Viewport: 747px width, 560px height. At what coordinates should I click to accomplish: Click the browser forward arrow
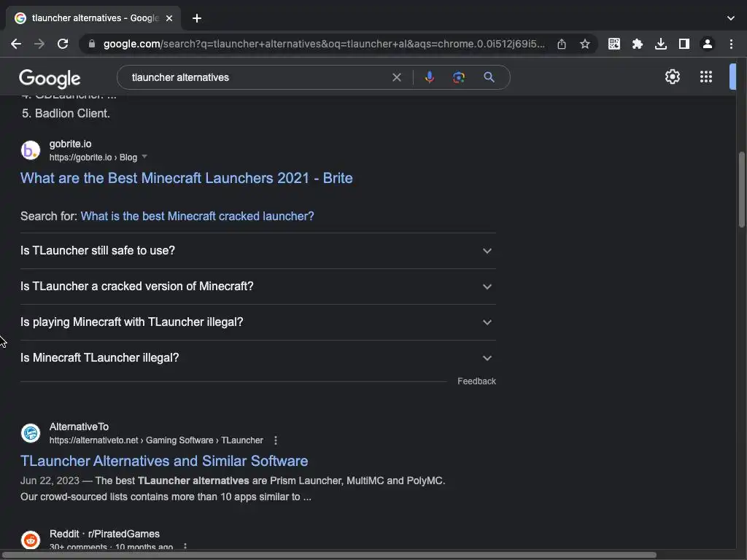coord(39,44)
